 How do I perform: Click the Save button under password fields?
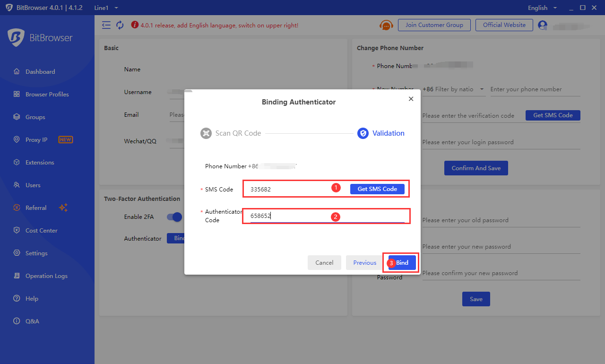click(476, 299)
